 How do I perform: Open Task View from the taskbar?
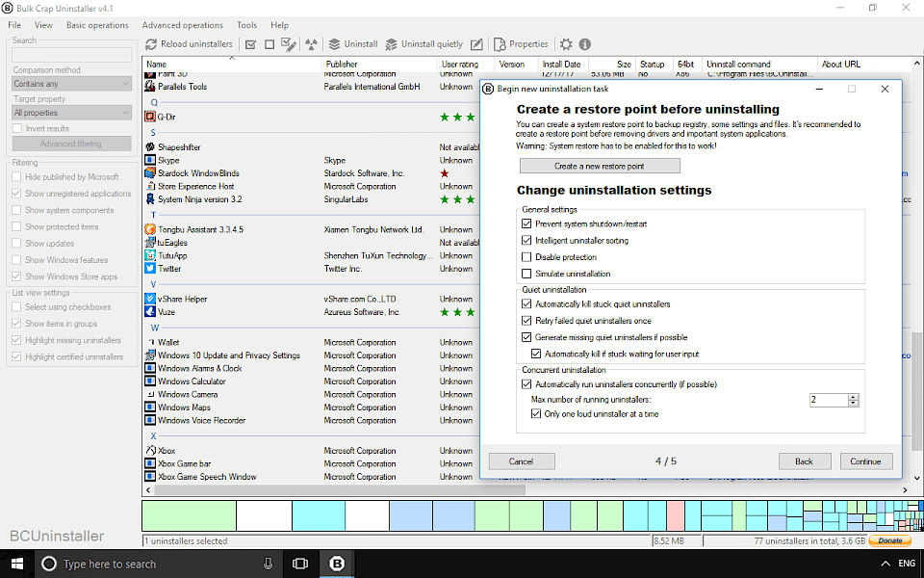[300, 564]
